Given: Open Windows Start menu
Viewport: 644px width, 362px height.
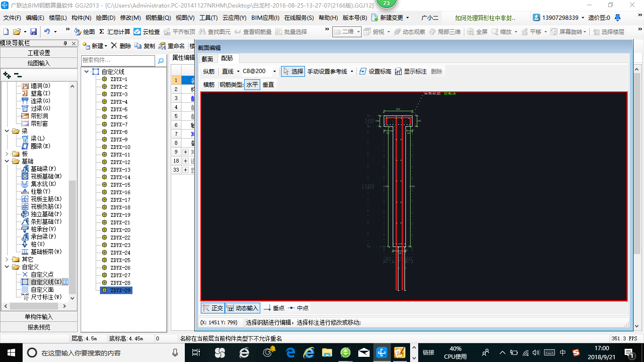Looking at the screenshot, I should tap(11, 352).
